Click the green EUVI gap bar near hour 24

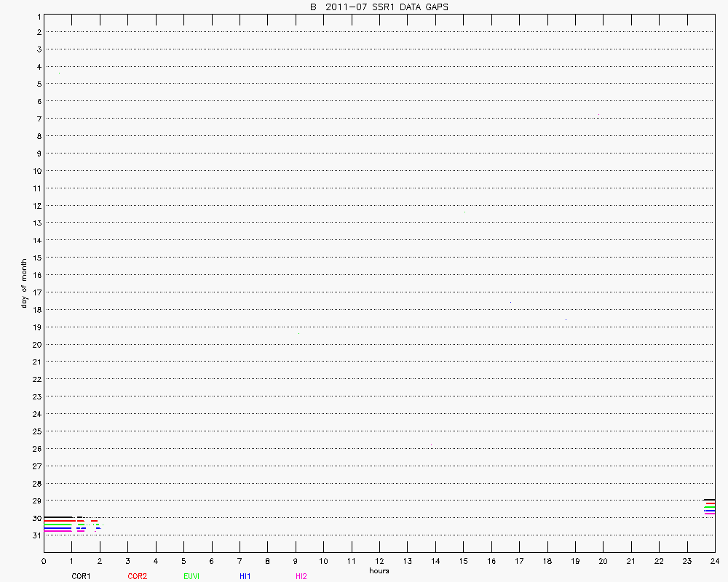pyautogui.click(x=710, y=507)
